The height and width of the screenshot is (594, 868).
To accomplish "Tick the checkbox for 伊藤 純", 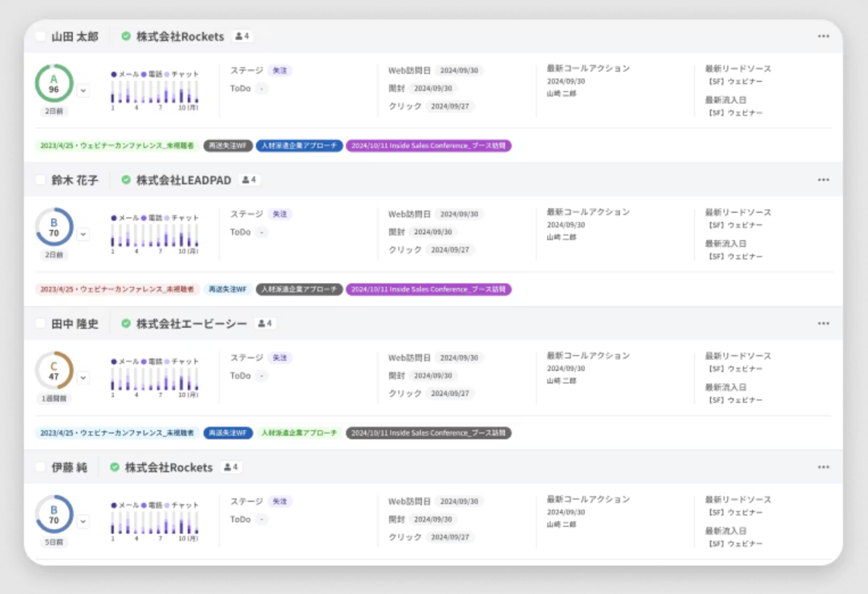I will tap(40, 467).
